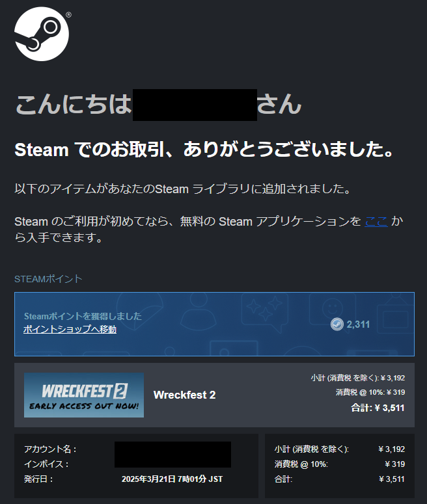The image size is (427, 504).
Task: Click the インボイス label
Action: point(46,464)
